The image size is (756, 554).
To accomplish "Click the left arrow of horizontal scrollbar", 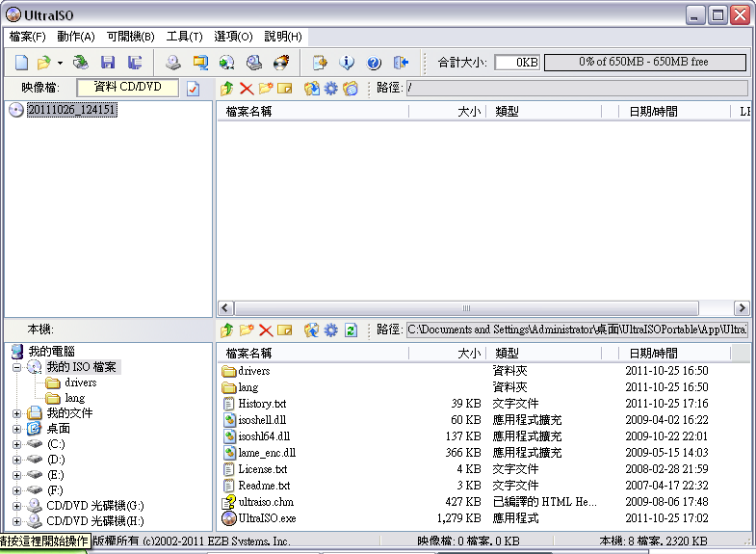I will point(225,308).
